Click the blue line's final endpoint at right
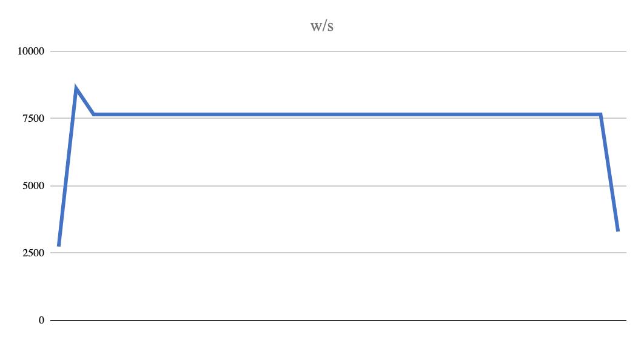 618,230
